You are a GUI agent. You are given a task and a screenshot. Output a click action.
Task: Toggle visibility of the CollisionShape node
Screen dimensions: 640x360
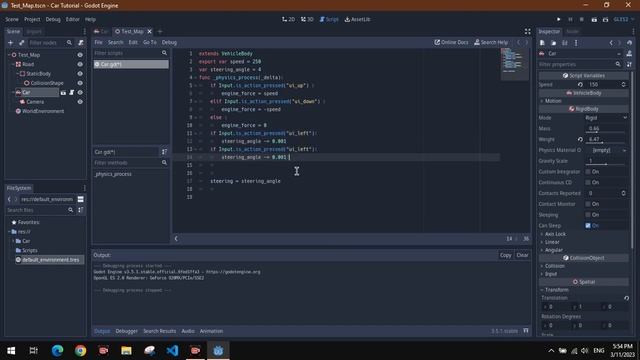coord(80,83)
